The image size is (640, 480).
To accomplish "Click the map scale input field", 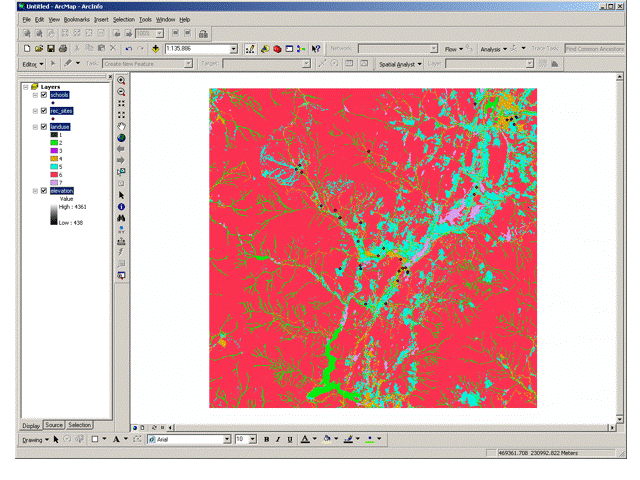I will 197,49.
